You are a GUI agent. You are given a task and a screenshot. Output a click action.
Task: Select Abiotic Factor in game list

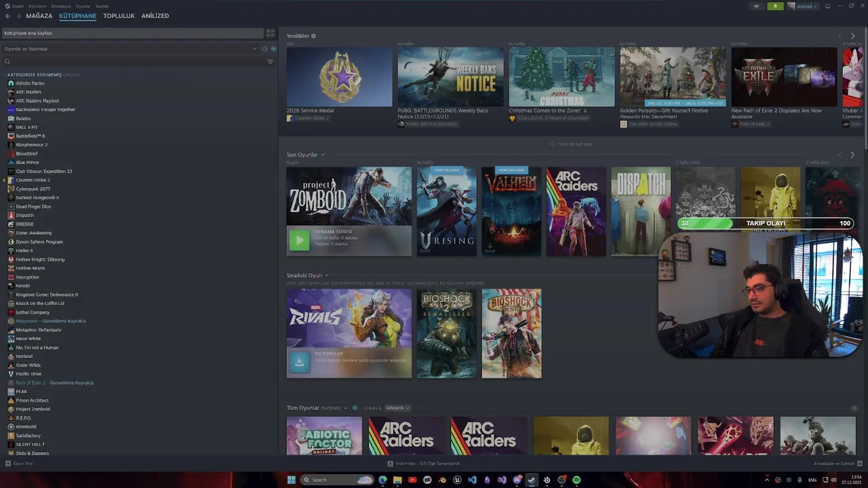pos(30,83)
